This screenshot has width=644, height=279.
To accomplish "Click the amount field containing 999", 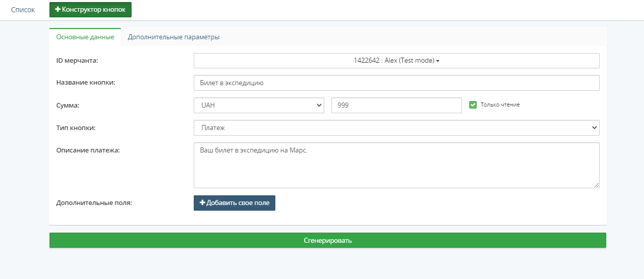I will [396, 106].
